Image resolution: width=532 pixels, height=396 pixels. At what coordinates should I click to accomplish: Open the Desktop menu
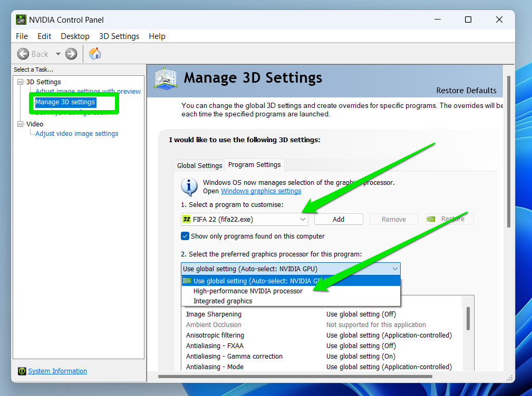(75, 36)
